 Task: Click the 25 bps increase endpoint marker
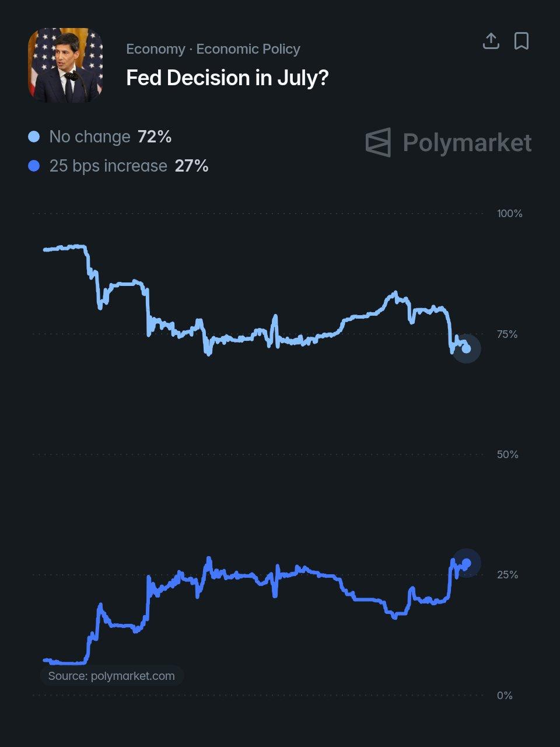[466, 563]
